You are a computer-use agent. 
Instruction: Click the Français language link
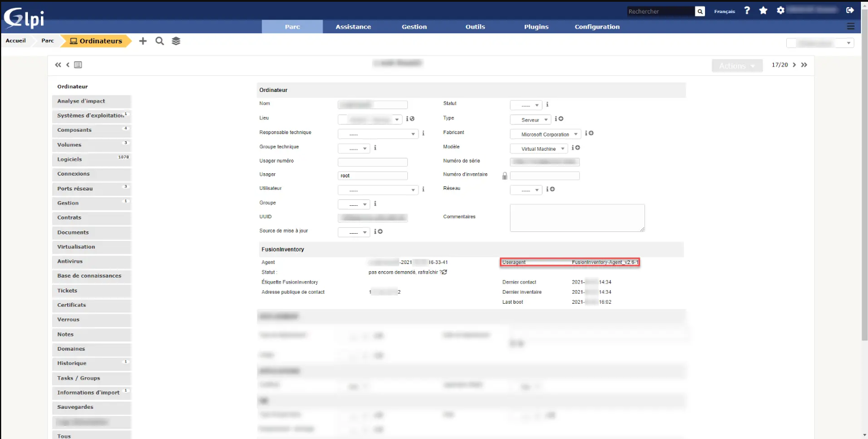coord(725,11)
